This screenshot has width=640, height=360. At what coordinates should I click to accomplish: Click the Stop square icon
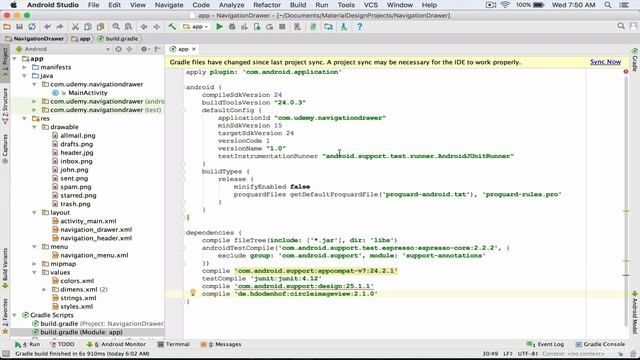[x=282, y=27]
